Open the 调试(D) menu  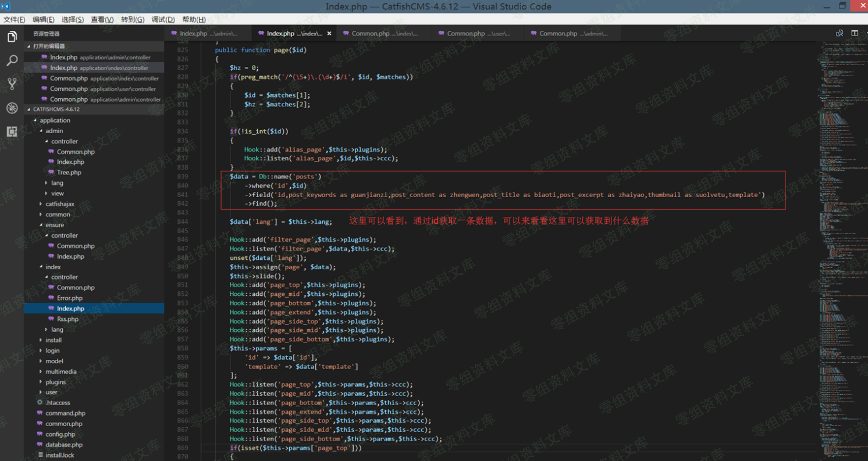163,20
